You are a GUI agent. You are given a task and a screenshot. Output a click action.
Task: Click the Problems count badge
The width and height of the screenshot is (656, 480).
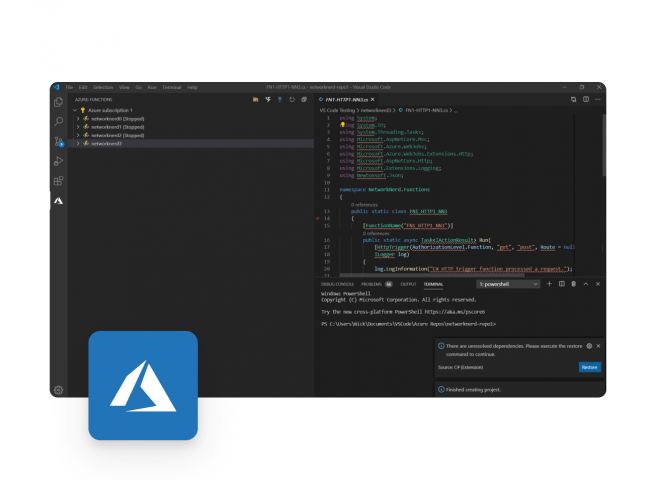click(389, 284)
